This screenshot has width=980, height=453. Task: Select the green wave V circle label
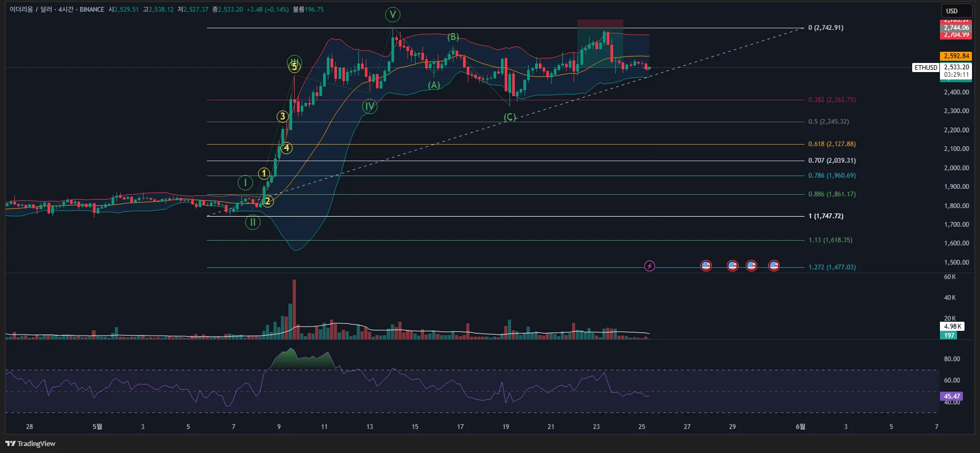[x=393, y=14]
